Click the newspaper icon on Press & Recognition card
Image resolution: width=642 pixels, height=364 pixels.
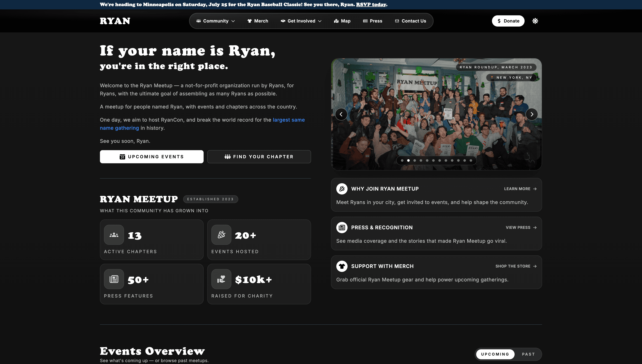point(342,227)
